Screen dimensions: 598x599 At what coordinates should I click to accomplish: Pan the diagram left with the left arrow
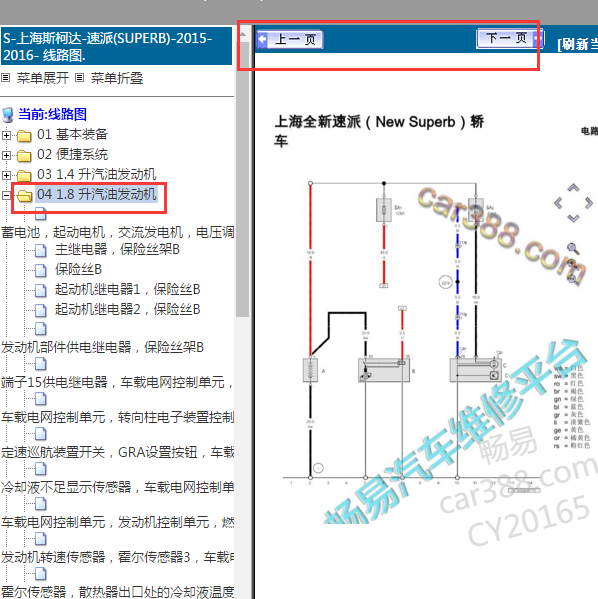[x=558, y=203]
